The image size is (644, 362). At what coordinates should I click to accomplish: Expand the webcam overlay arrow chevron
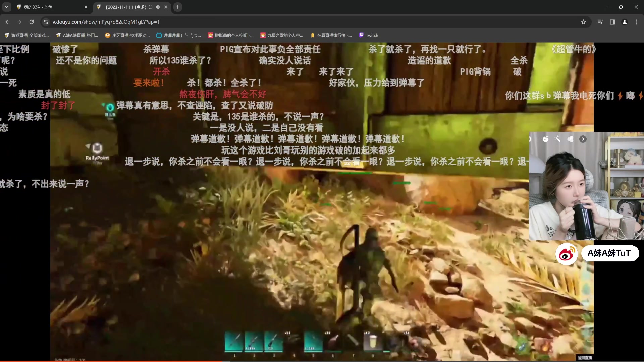click(583, 139)
